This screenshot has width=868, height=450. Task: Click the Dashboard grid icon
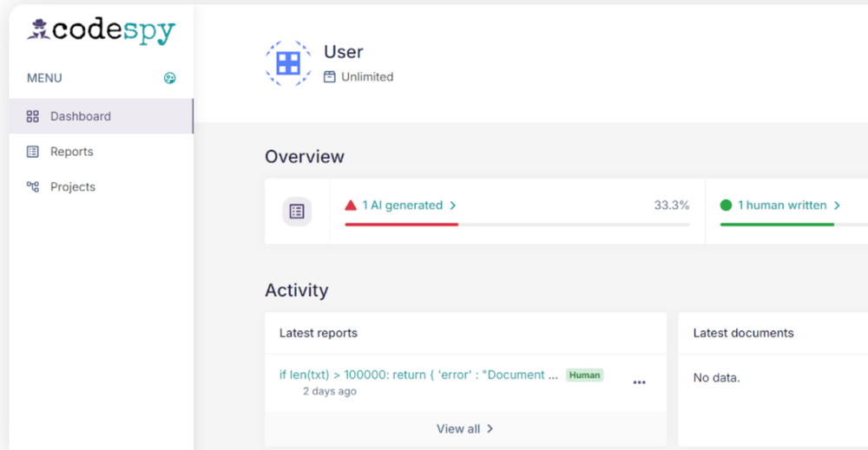click(x=33, y=116)
